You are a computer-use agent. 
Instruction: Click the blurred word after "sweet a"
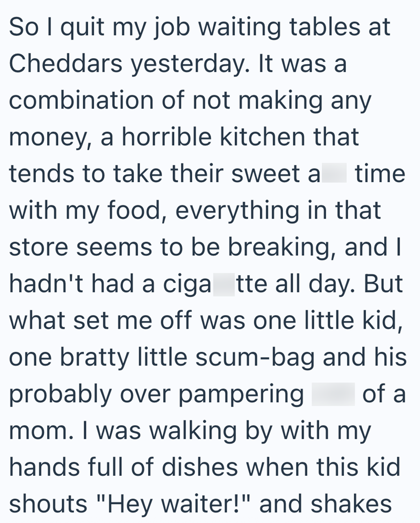click(333, 173)
